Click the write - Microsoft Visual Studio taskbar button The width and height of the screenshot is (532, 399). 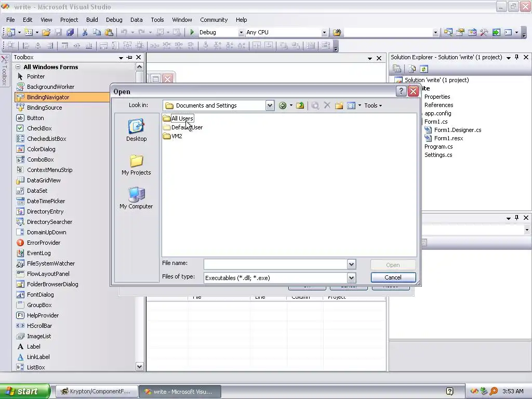pos(180,392)
